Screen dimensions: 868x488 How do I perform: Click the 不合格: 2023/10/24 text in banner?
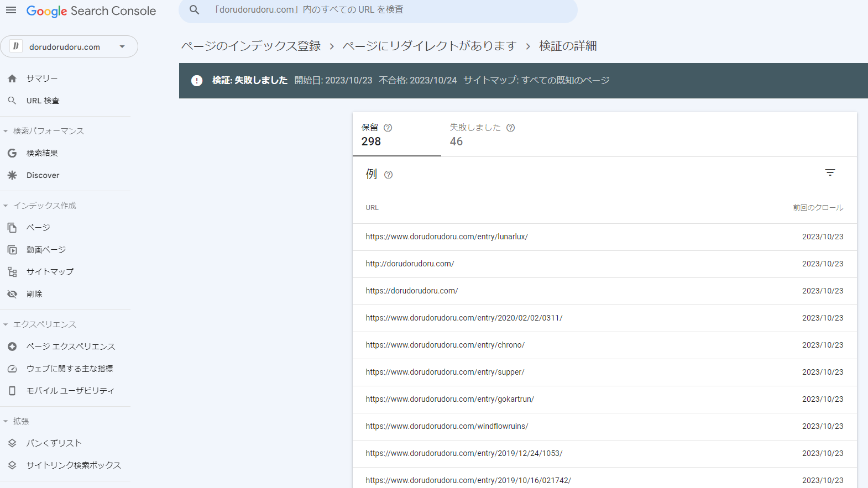pos(418,80)
